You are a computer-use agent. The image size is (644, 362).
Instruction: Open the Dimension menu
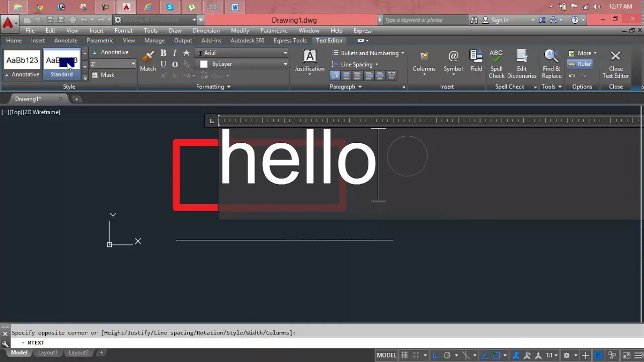[206, 30]
